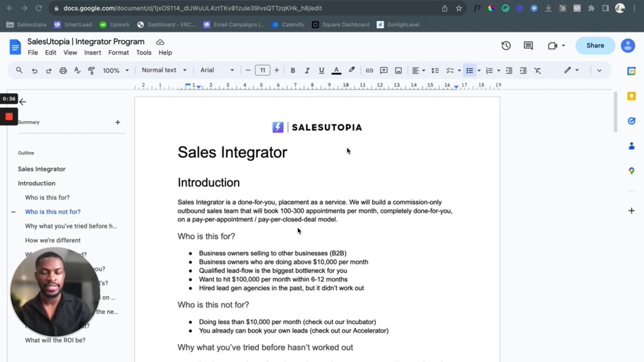Stop the screen recording red button

coord(9,117)
